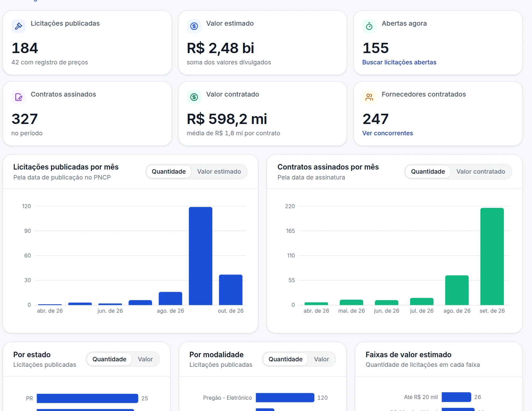Click the text 42 com registro de preços
Image resolution: width=532 pixels, height=411 pixels.
pyautogui.click(x=50, y=62)
